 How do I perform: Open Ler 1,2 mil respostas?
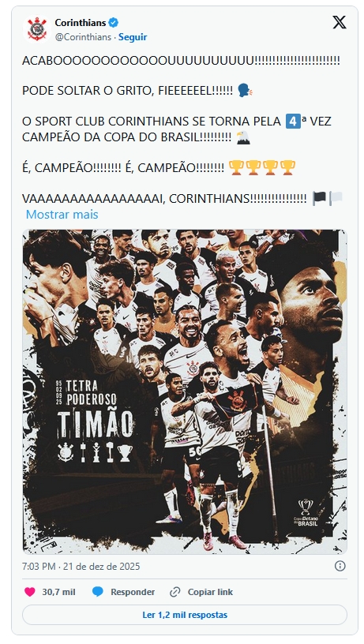(x=185, y=615)
